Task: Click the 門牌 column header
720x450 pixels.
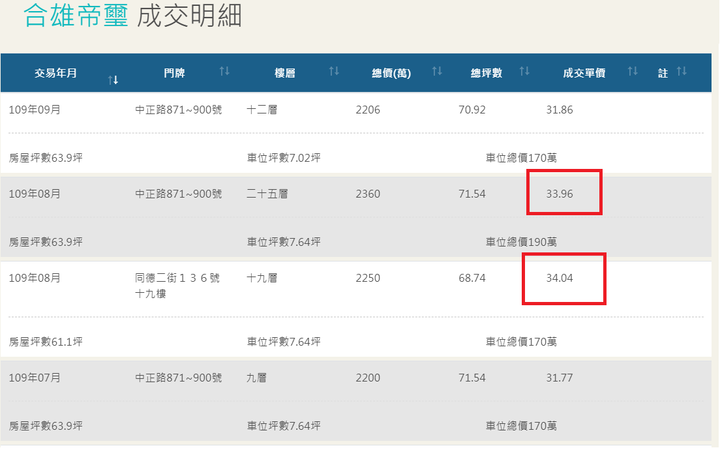Action: coord(174,73)
